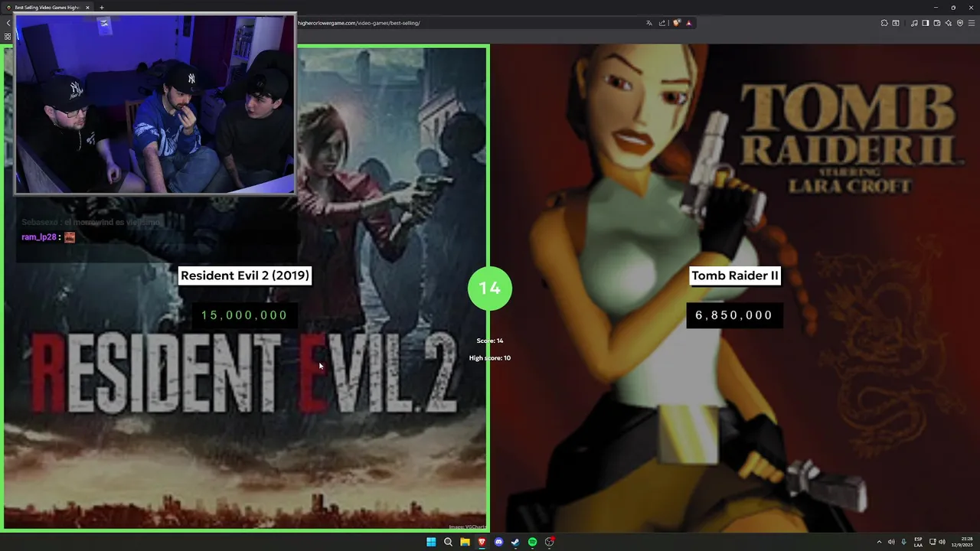Go back using the browser back arrow

pos(8,23)
